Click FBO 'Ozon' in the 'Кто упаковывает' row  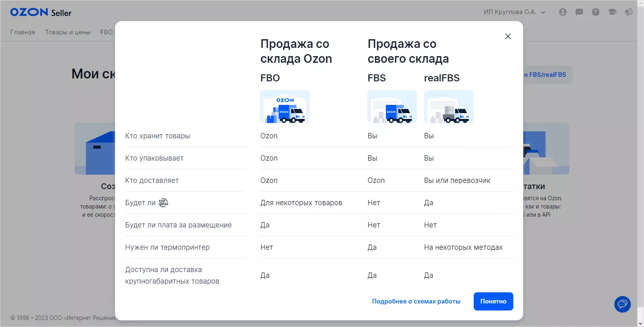269,158
